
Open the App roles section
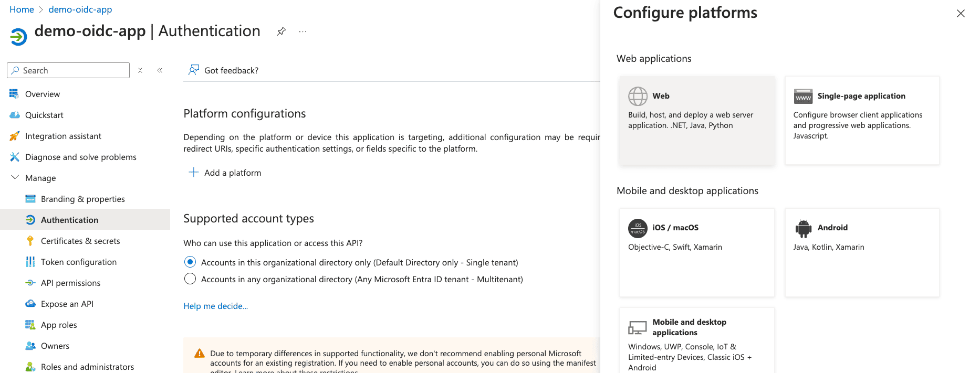tap(59, 324)
